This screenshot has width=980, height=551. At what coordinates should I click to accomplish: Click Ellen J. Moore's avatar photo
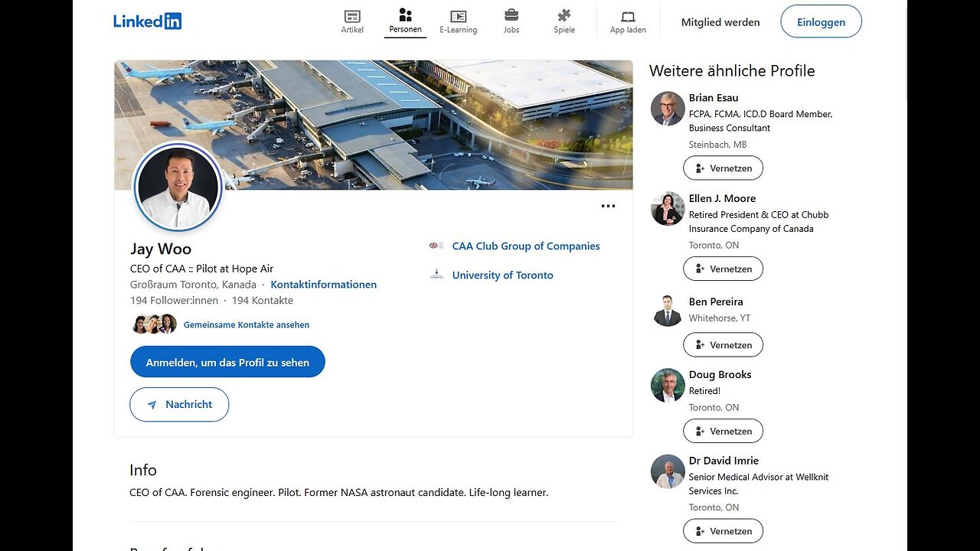(x=668, y=209)
